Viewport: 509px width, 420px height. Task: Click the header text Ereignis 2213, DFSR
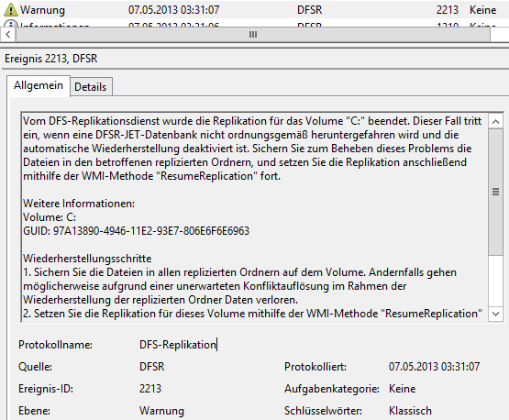(x=51, y=59)
